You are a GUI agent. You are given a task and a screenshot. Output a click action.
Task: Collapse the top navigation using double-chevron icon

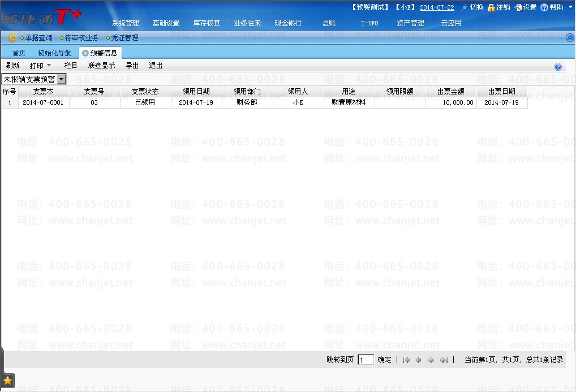click(570, 38)
